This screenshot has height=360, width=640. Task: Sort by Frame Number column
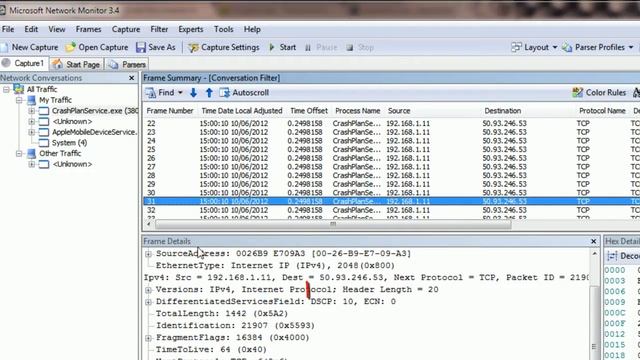[x=170, y=111]
